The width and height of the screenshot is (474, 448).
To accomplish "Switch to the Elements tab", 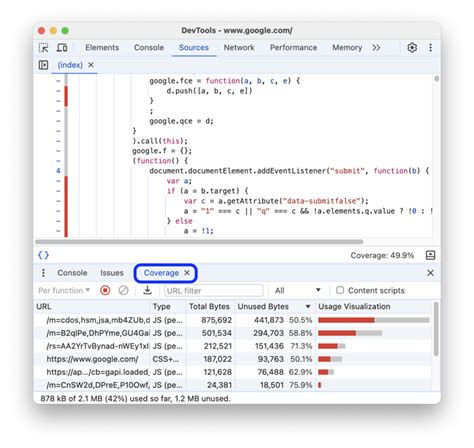I will [102, 48].
